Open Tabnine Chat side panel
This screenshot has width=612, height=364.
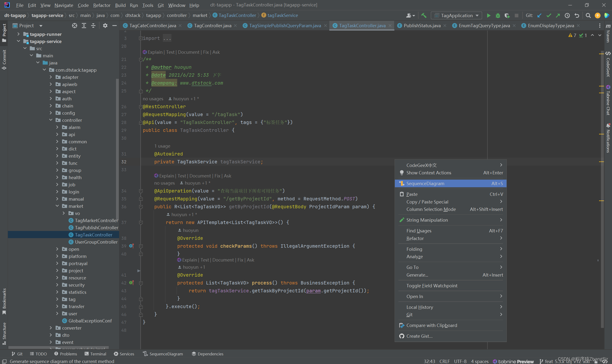pyautogui.click(x=608, y=100)
